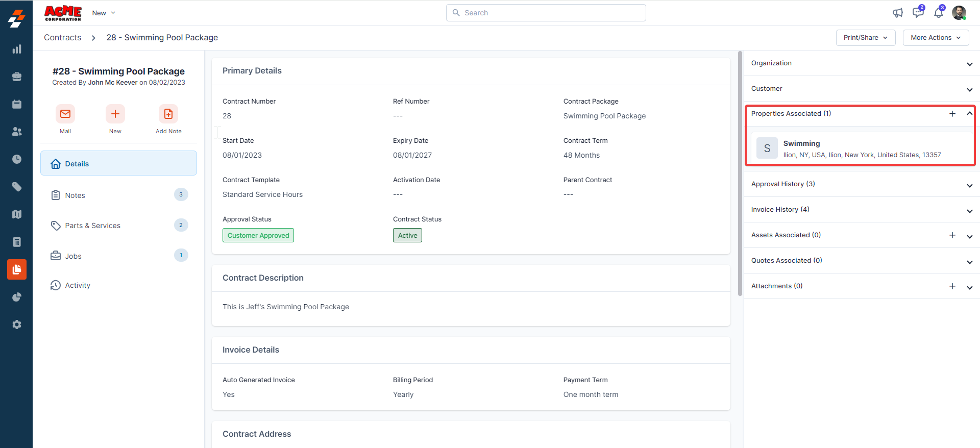Click into the Search field

pyautogui.click(x=546, y=13)
